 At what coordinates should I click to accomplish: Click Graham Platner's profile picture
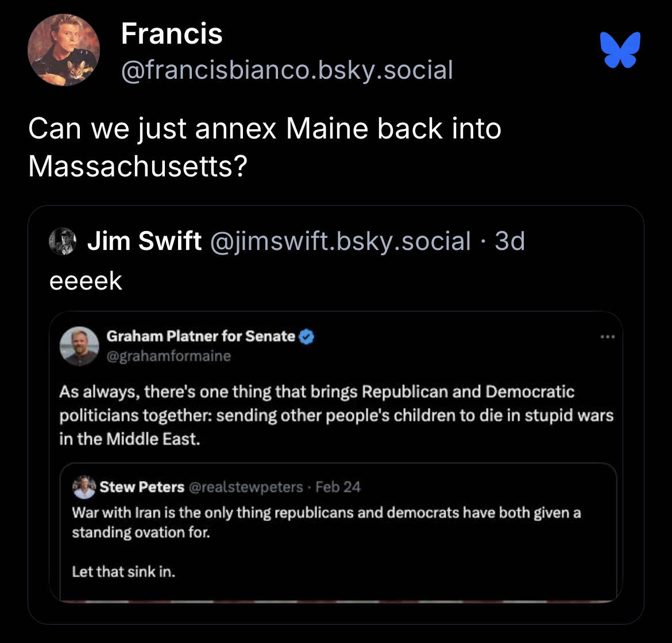pos(80,346)
